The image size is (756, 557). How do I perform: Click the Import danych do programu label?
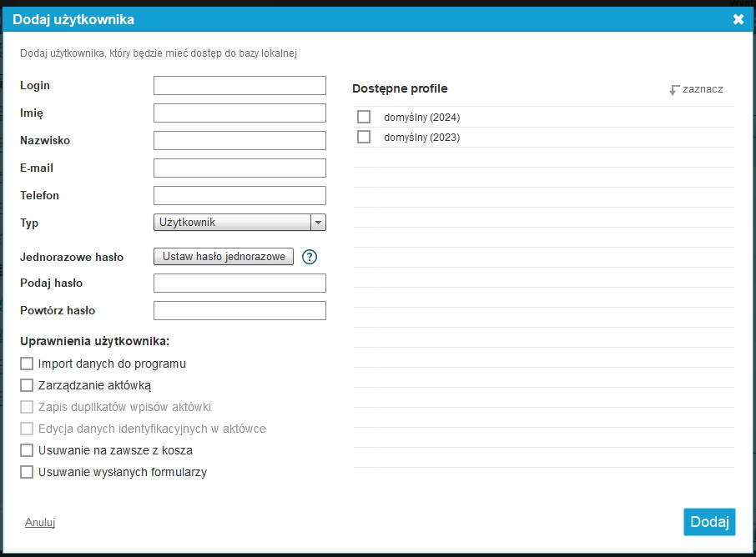tap(112, 364)
